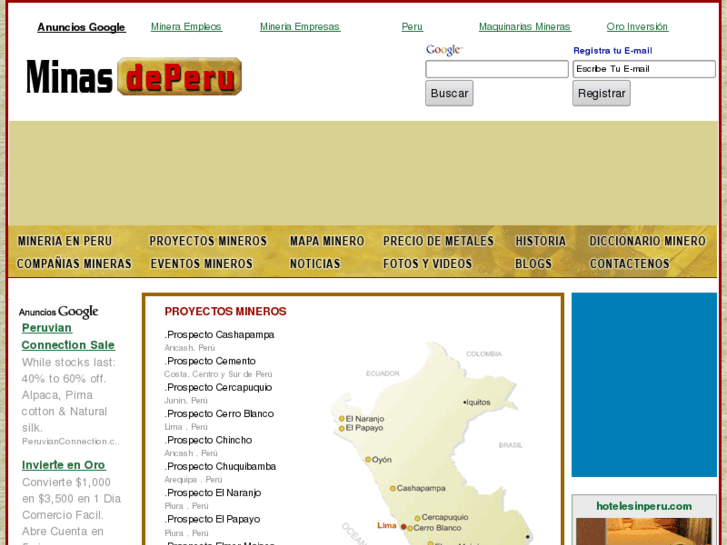Viewport: 727px width, 545px height.
Task: Click the yellow Oyón marker on the map
Action: pos(368,460)
